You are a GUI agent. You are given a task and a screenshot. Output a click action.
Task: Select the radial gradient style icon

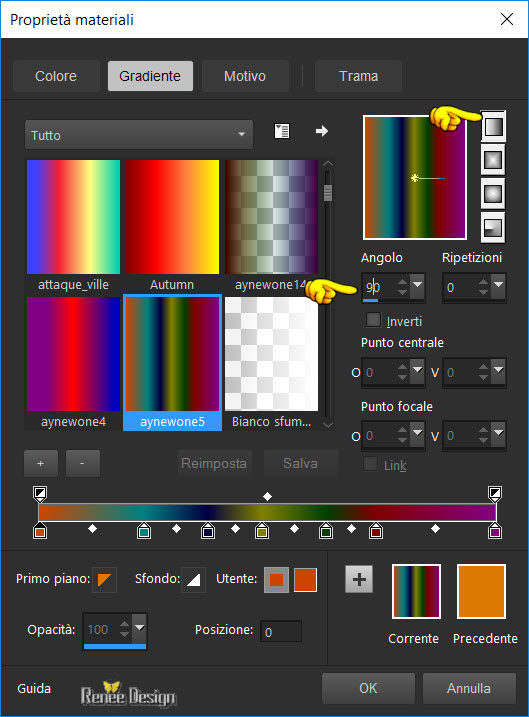click(x=493, y=227)
